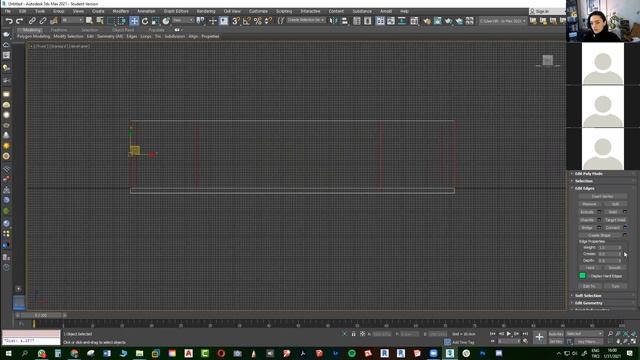
Task: Click the Insert Vertex button
Action: tap(602, 197)
